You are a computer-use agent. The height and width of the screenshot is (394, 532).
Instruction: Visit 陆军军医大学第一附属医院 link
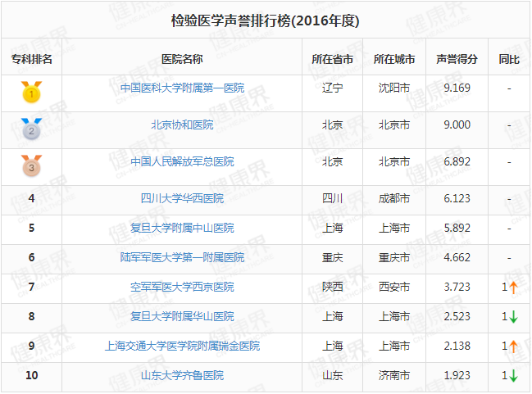(x=182, y=257)
